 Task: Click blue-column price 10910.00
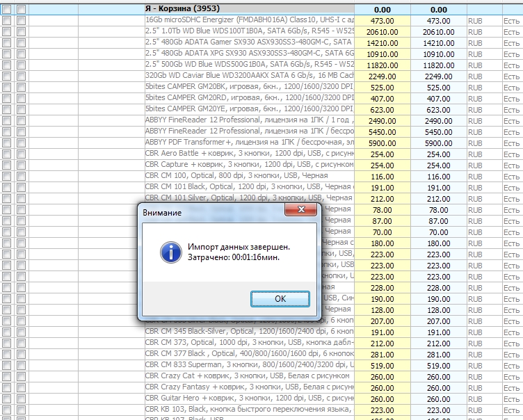click(439, 54)
